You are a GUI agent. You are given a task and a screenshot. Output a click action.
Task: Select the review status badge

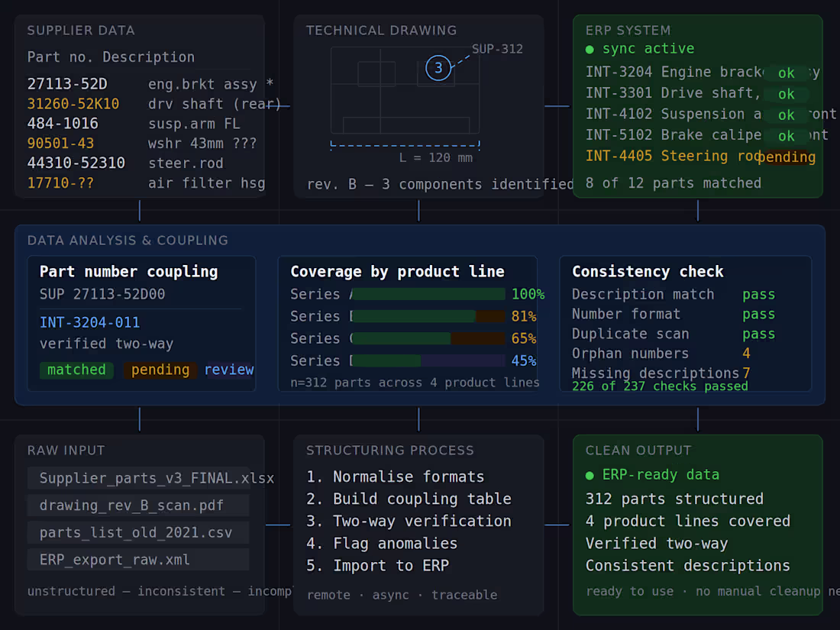[x=229, y=370]
